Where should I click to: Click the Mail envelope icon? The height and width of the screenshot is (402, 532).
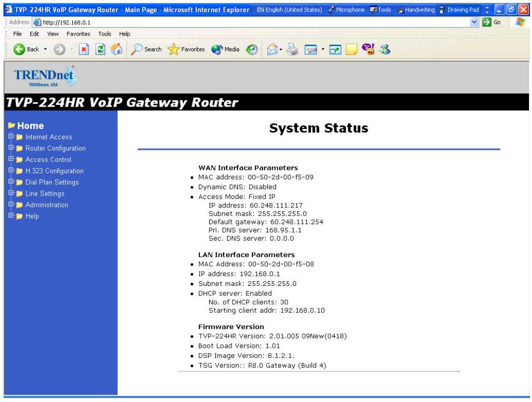(273, 50)
